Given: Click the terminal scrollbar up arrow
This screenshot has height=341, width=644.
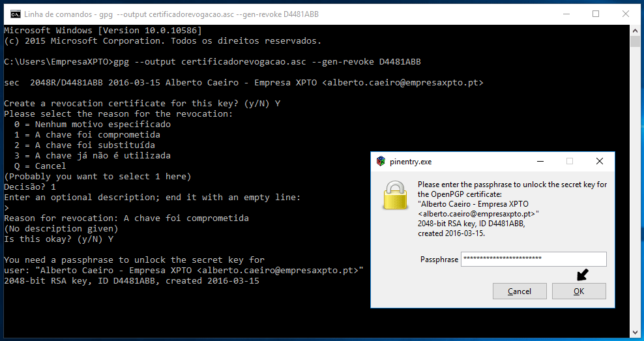Looking at the screenshot, I should tap(635, 30).
